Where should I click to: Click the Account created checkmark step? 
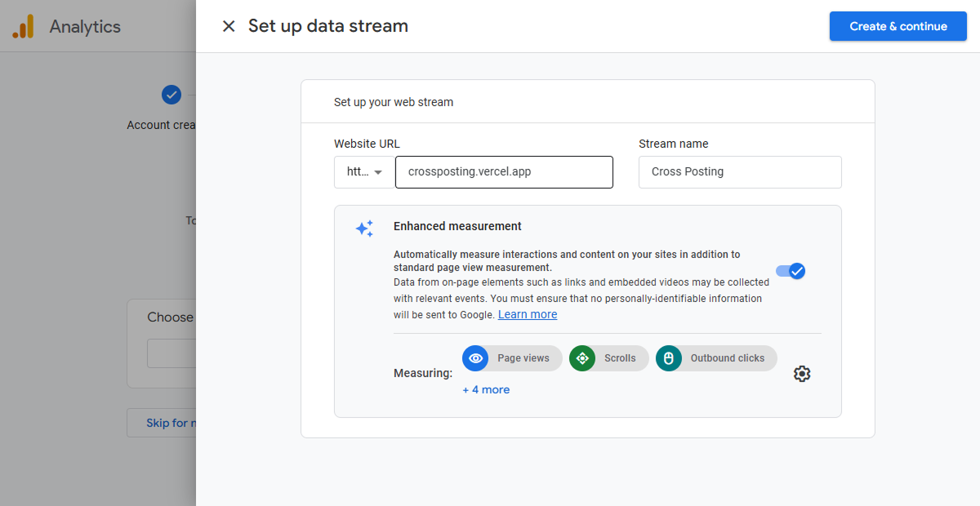click(x=171, y=95)
